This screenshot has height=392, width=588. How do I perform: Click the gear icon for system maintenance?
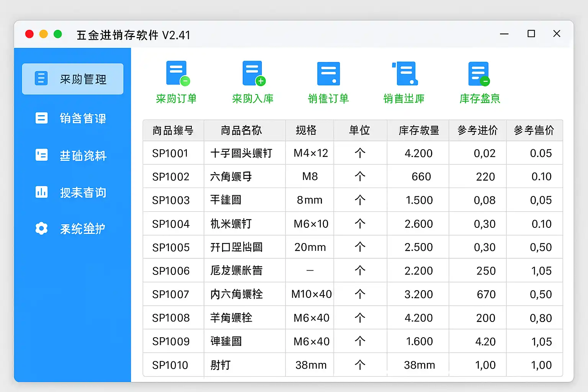(x=41, y=229)
